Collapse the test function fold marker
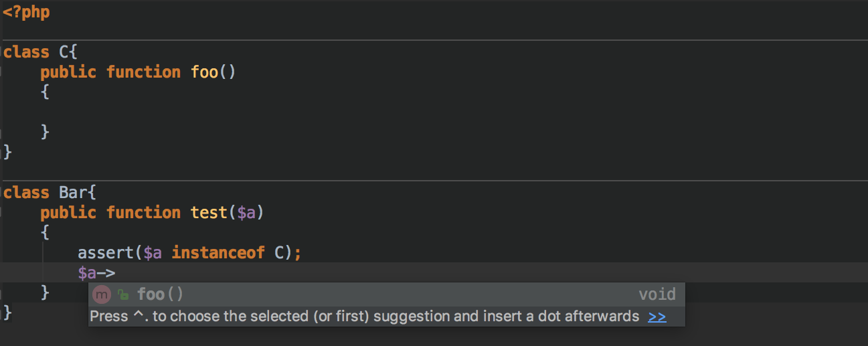 [2, 213]
